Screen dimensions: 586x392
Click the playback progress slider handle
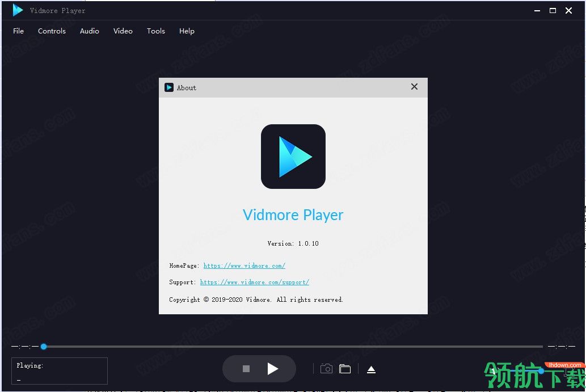(44, 347)
